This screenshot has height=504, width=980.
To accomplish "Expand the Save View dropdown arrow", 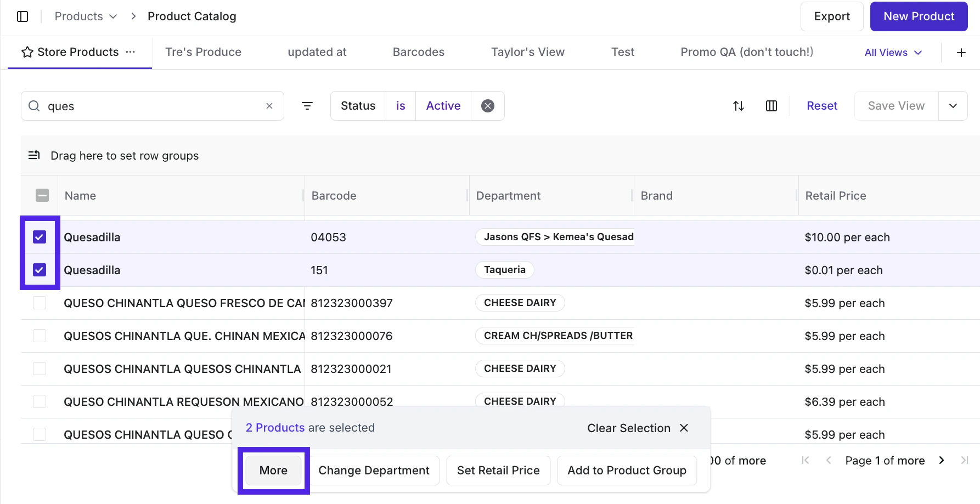I will coord(953,106).
